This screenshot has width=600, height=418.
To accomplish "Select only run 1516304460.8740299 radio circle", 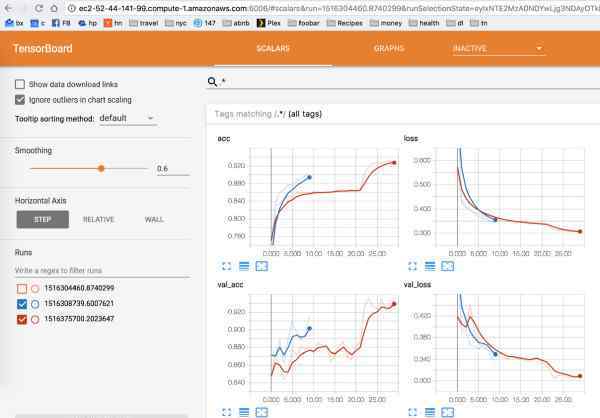I will pyautogui.click(x=35, y=288).
